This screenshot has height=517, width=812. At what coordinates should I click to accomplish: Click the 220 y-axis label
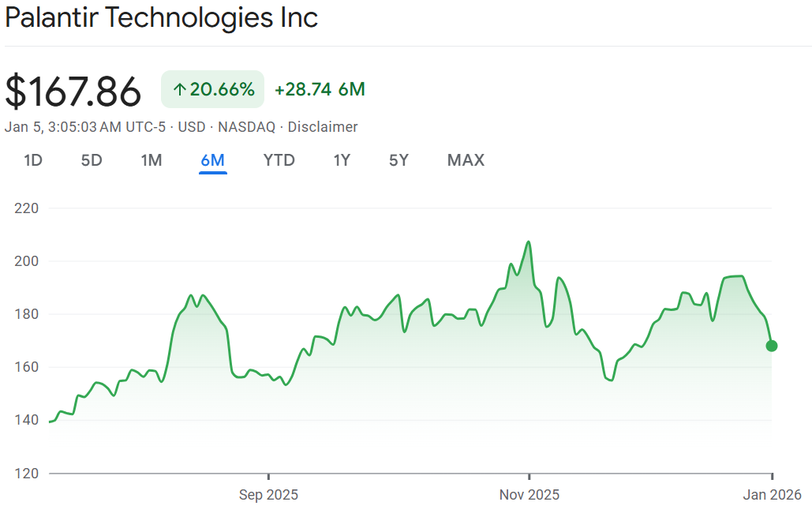coord(27,208)
